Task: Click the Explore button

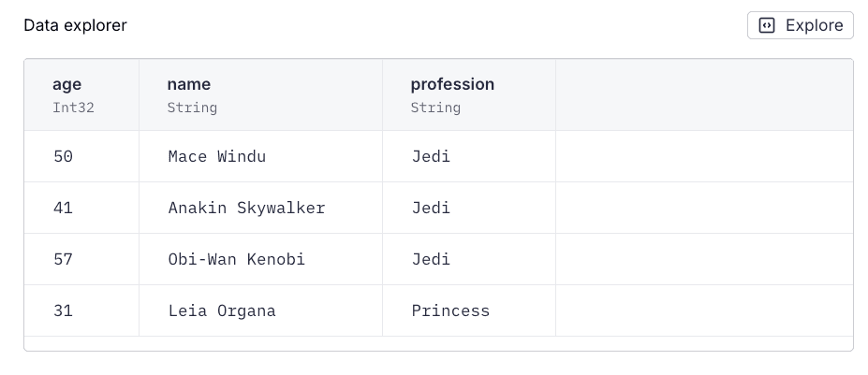Action: point(801,25)
